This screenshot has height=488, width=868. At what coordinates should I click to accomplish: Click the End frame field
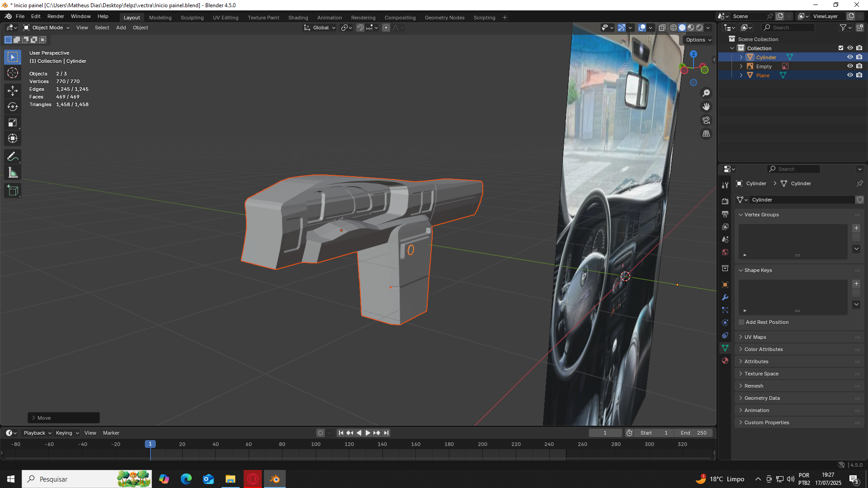[x=693, y=433]
